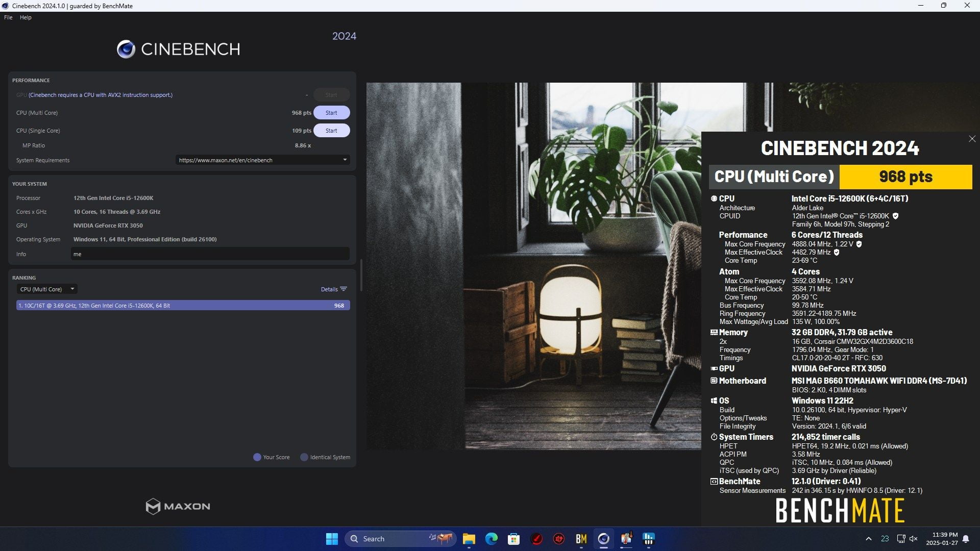The width and height of the screenshot is (980, 551).
Task: Click the '968 pts' yellow score in BenchMate
Action: [905, 177]
